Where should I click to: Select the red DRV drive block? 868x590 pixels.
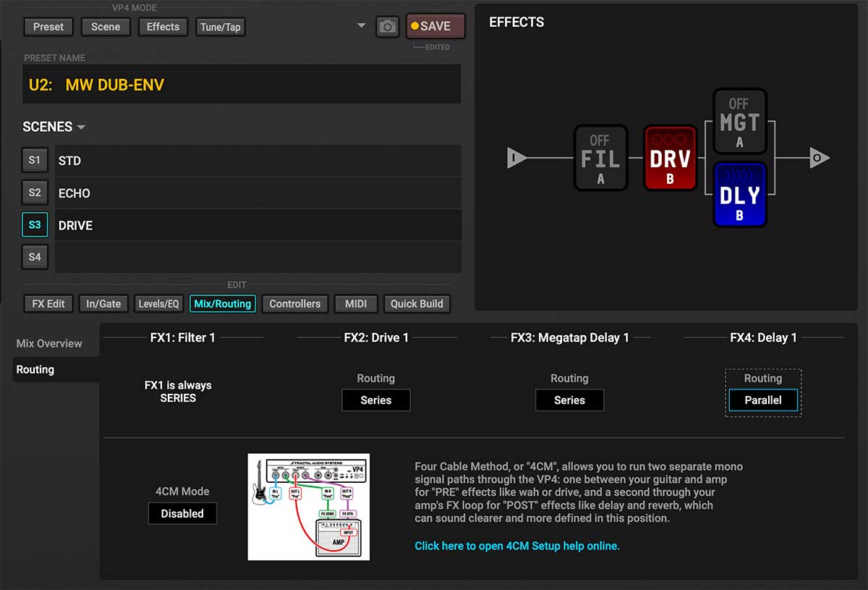tap(670, 158)
